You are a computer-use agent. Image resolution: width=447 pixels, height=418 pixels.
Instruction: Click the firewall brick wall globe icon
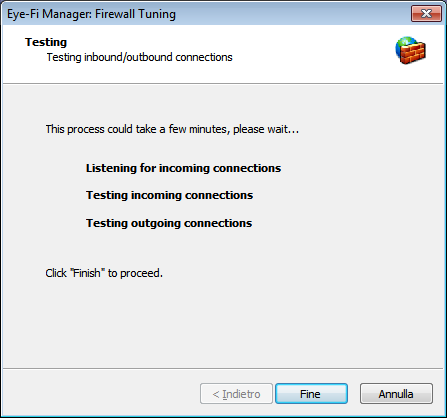coord(410,50)
